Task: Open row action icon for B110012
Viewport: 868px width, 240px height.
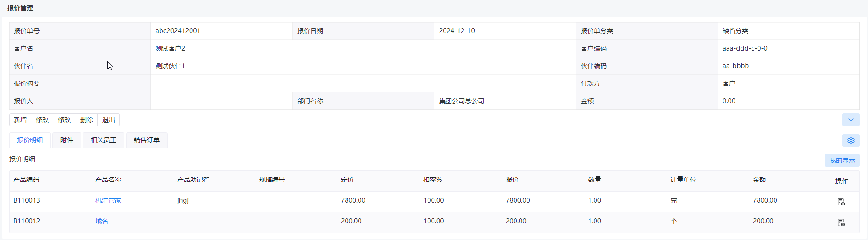Action: coord(841,222)
